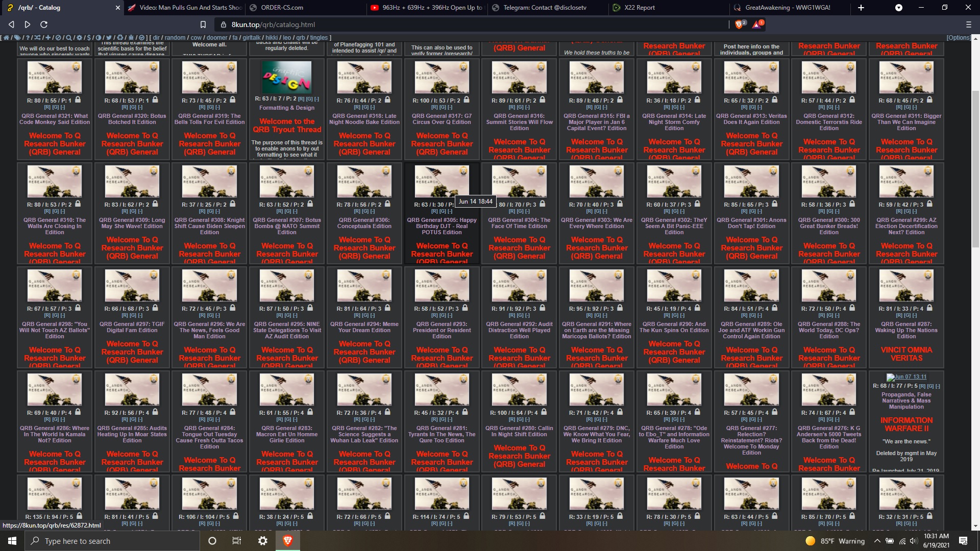
Task: Hide Formatting & Design thread with [-]
Action: (x=316, y=99)
